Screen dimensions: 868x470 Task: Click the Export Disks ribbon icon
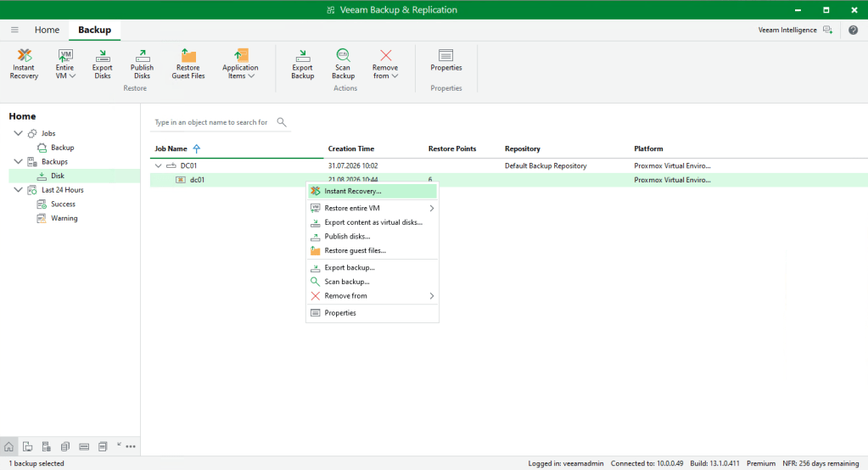(103, 64)
